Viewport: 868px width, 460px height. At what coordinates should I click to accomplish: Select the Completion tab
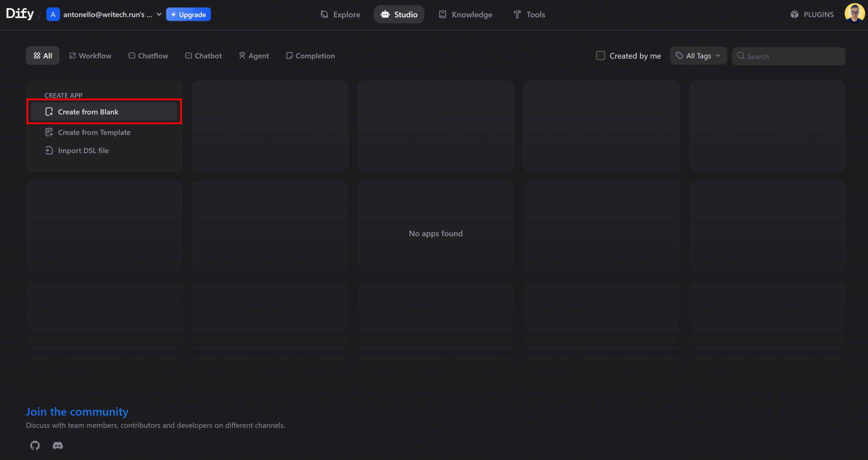pyautogui.click(x=310, y=56)
